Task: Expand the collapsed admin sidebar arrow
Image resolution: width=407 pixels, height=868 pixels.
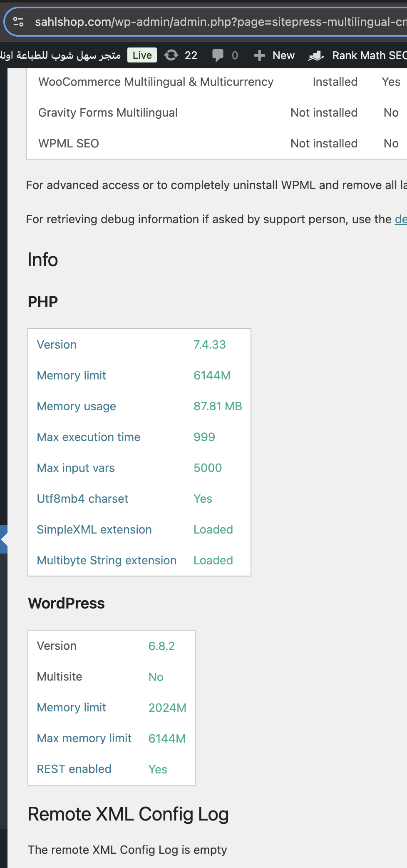Action: pyautogui.click(x=4, y=539)
